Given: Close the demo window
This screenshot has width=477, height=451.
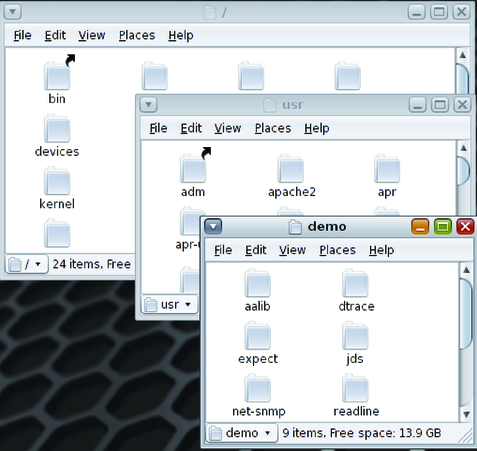Looking at the screenshot, I should point(465,227).
